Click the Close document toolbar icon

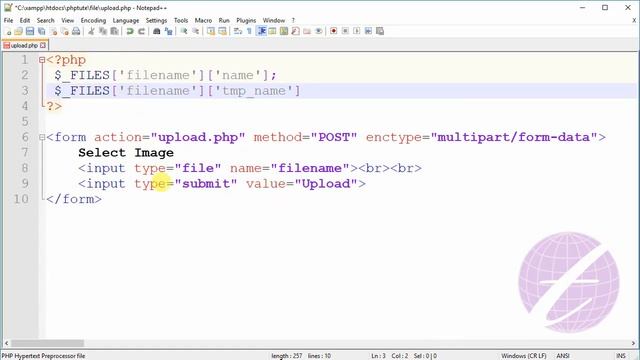tap(53, 31)
